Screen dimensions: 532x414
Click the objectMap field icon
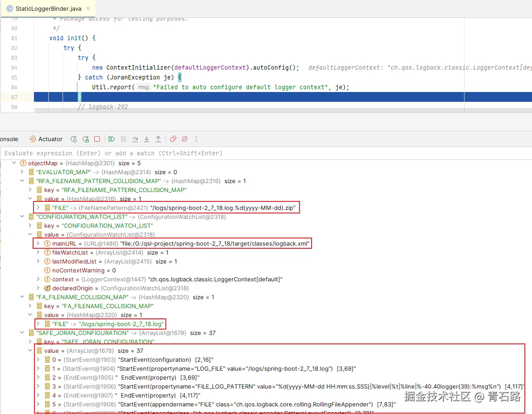coord(23,163)
